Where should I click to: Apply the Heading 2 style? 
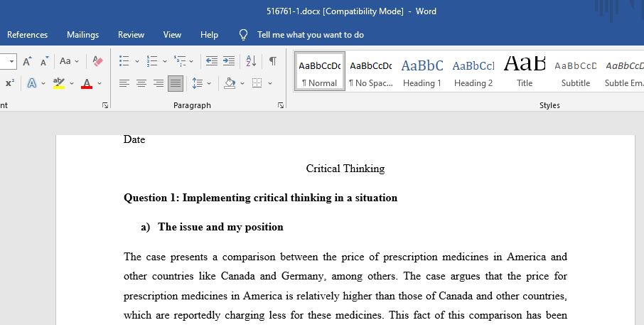tap(473, 71)
